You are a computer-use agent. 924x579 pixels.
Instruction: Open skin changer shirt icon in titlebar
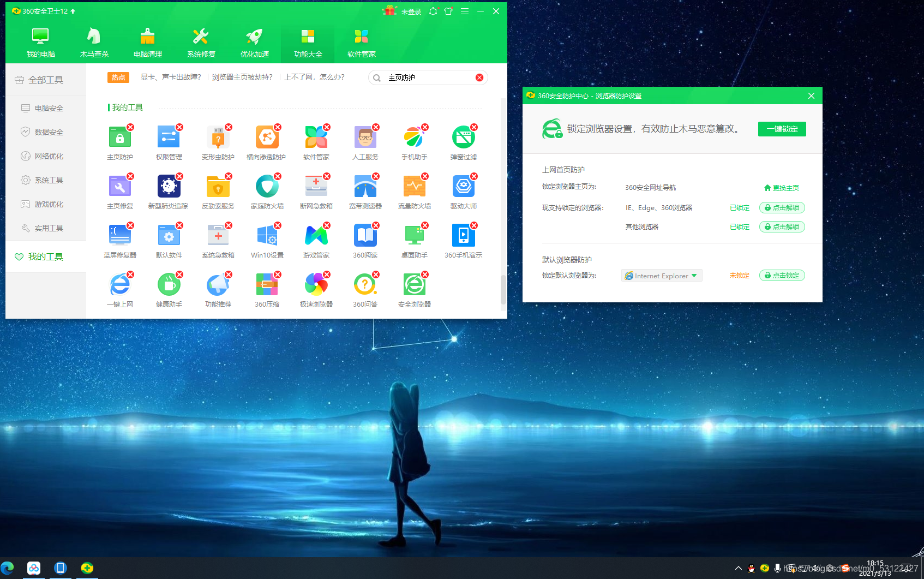[x=448, y=11]
